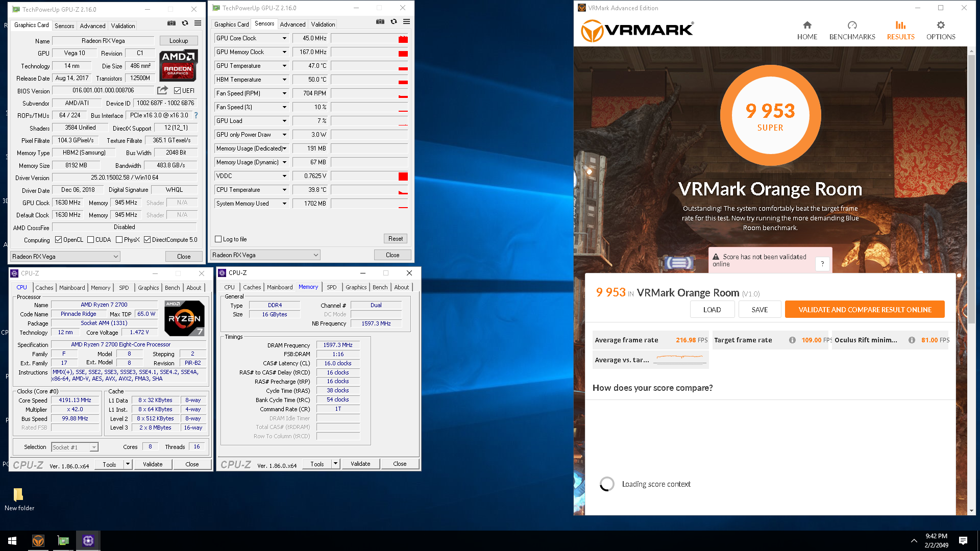Open Radeon RX Vega selector in Sensors window
Screen dimensions: 980x551
265,255
